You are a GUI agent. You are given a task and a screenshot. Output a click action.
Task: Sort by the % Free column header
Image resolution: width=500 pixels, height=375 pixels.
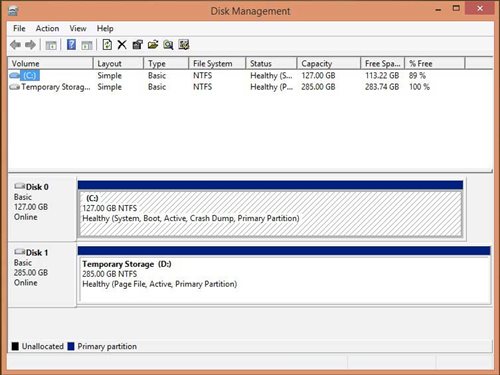click(435, 63)
